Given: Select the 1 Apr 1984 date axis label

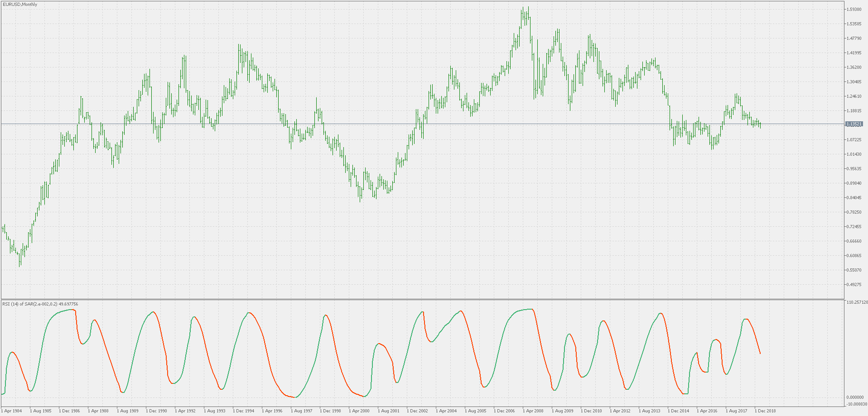Looking at the screenshot, I should pos(12,411).
